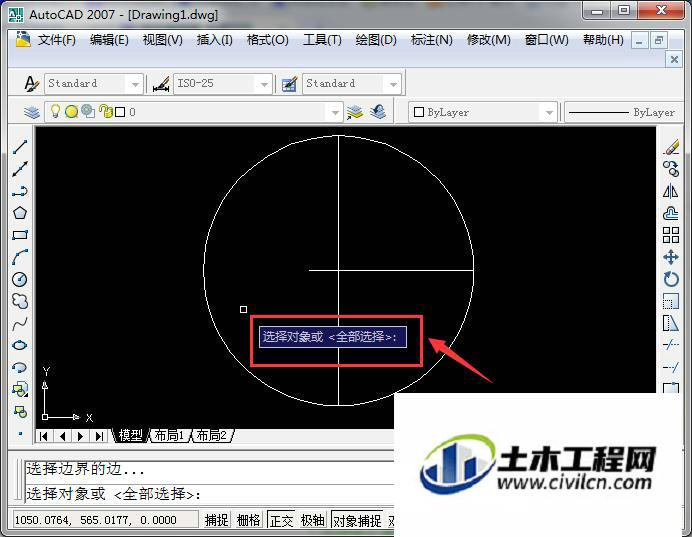The height and width of the screenshot is (537, 692).
Task: Select the Revision Cloud tool
Action: tap(20, 301)
